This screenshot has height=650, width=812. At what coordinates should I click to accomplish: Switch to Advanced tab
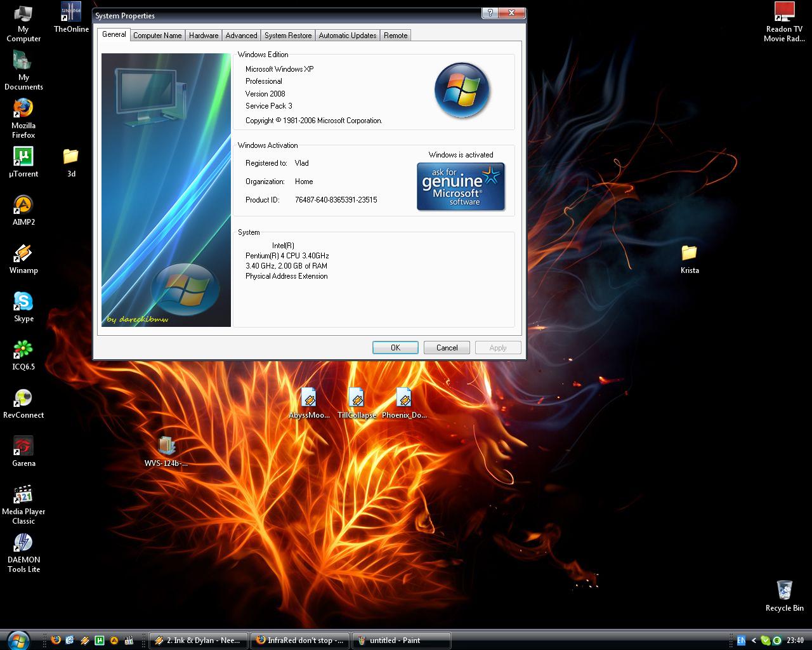click(x=241, y=36)
